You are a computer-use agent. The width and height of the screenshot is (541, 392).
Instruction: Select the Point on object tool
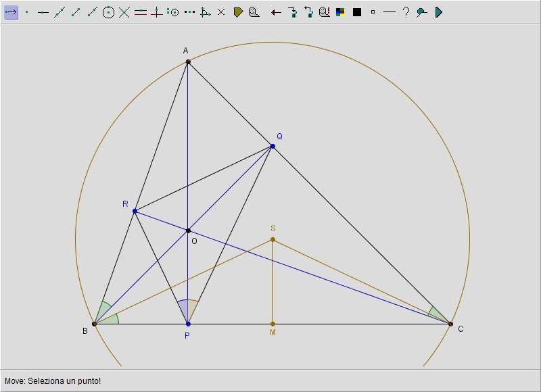[43, 12]
